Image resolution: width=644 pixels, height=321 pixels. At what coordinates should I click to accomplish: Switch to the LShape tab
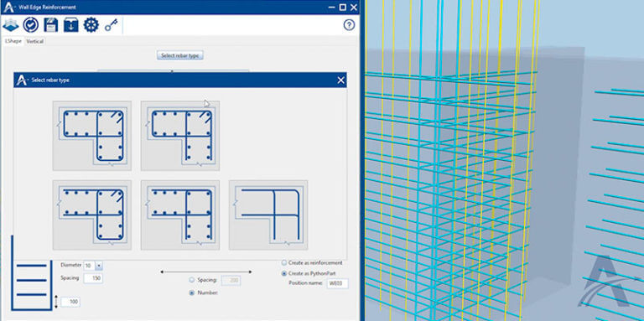[13, 41]
